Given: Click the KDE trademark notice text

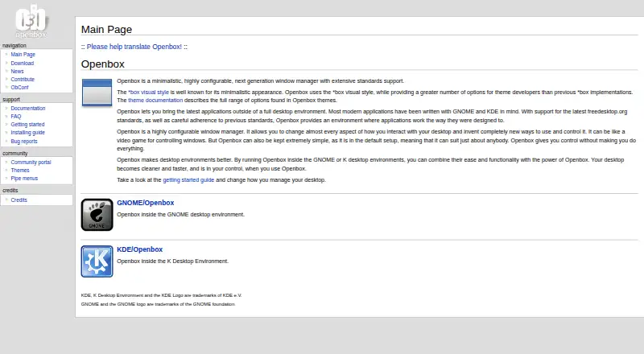Looking at the screenshot, I should [162, 295].
